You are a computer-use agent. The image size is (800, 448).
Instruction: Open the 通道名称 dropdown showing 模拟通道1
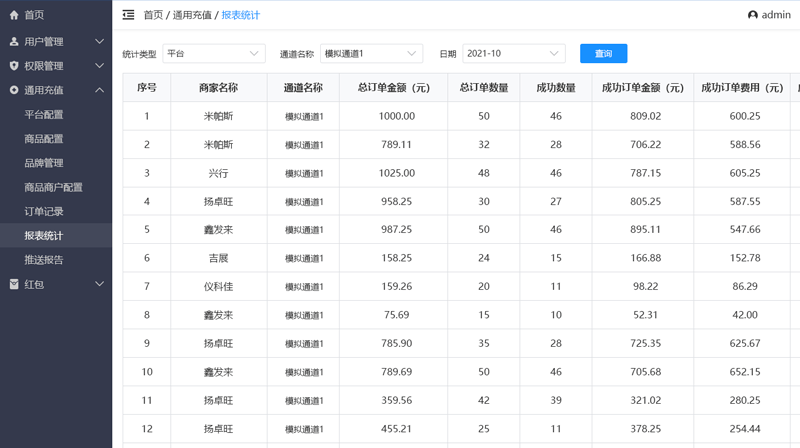370,54
